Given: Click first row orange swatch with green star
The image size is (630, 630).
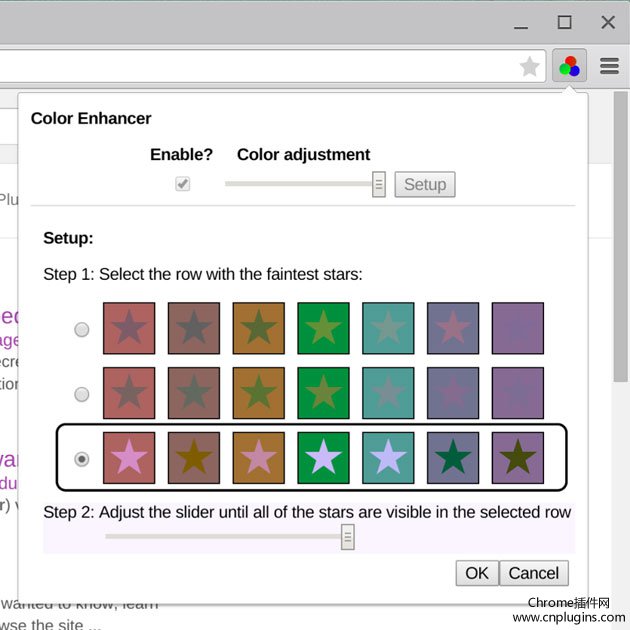Looking at the screenshot, I should [x=259, y=328].
